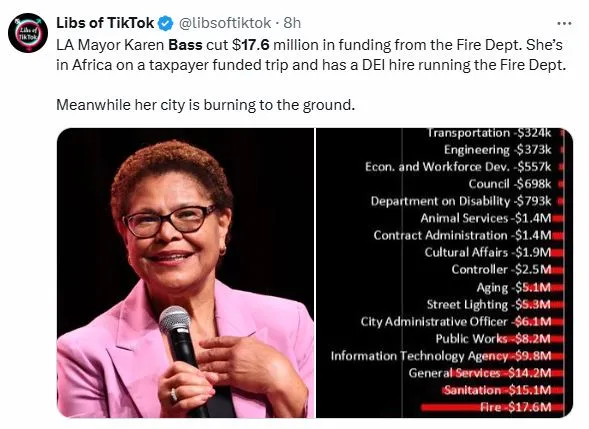589x429 pixels.
Task: Click the Sanitation -$15.1M bar
Action: [x=503, y=390]
